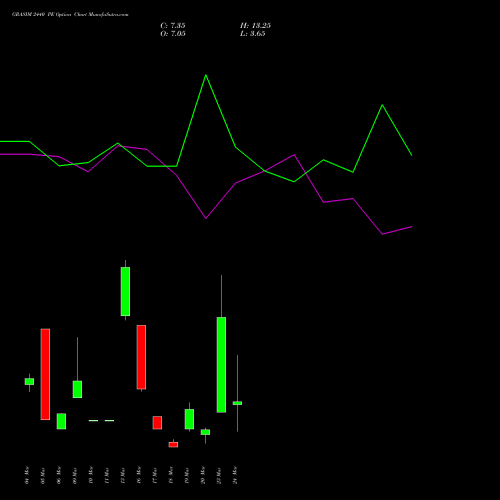Select the small red candle for 18 Mar

173,444
